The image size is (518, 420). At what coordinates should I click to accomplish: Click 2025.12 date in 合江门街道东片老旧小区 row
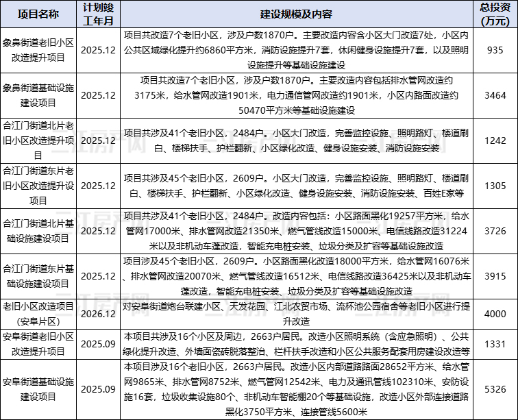pos(99,186)
